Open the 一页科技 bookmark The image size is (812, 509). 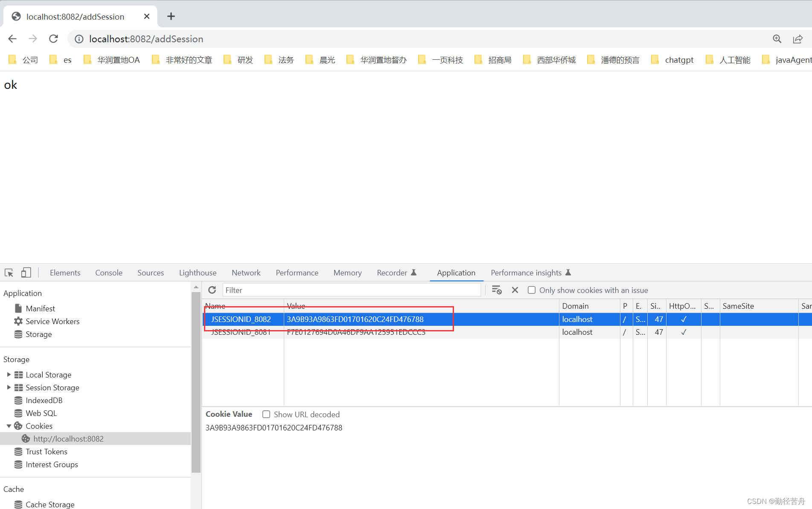click(x=441, y=60)
